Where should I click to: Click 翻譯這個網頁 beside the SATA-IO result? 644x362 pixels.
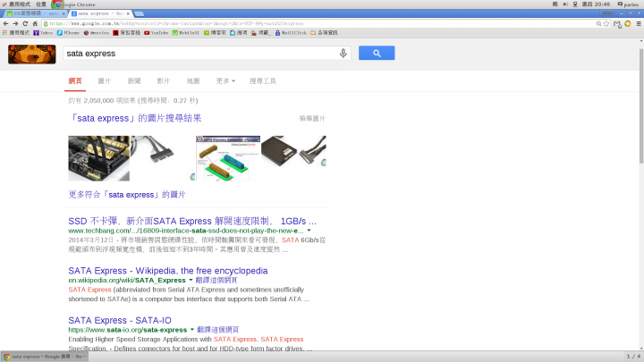[218, 330]
